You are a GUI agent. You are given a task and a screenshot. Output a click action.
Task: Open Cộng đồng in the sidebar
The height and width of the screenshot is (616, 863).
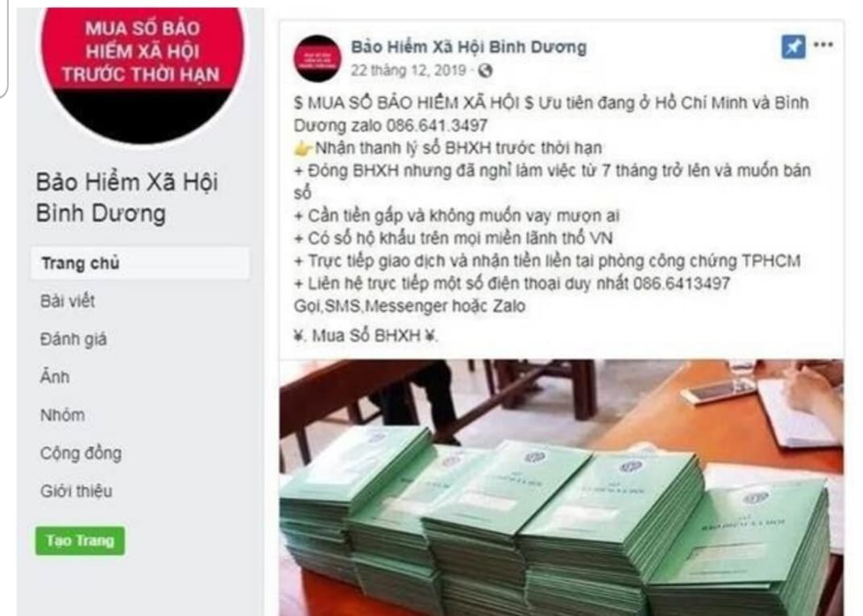[81, 453]
